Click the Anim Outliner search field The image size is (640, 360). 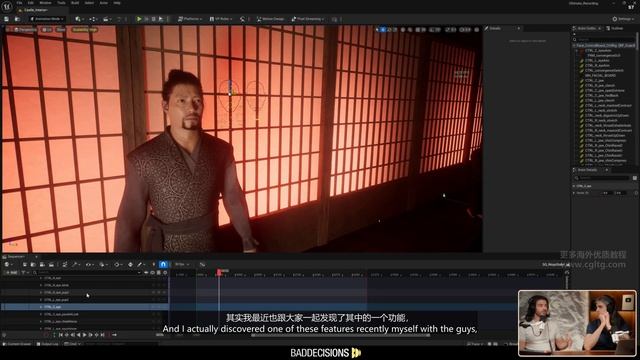click(604, 39)
